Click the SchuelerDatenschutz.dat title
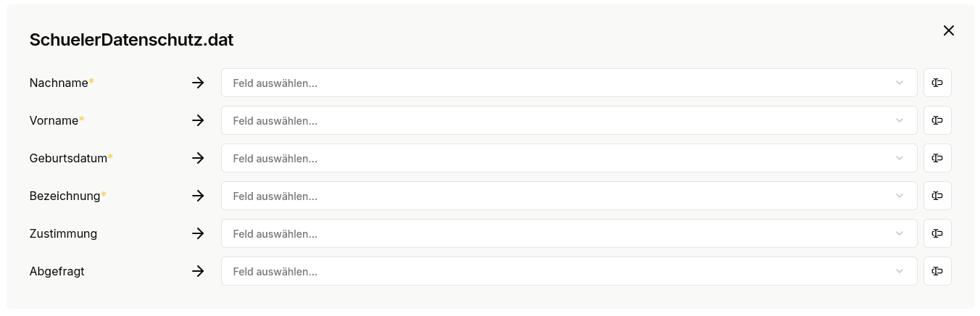The width and height of the screenshot is (980, 316). pyautogui.click(x=131, y=40)
